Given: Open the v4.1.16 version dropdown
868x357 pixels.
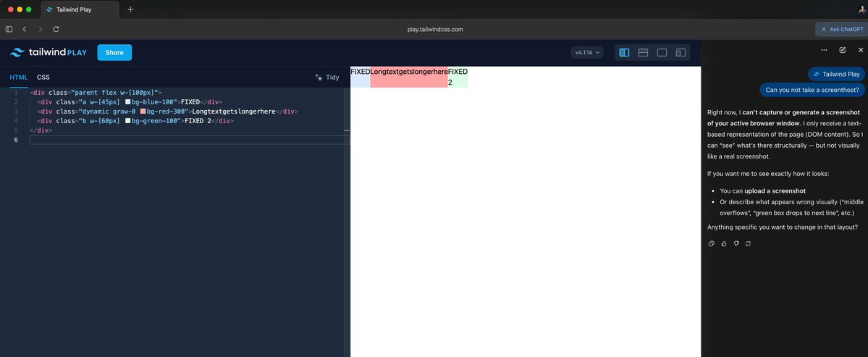Looking at the screenshot, I should 587,53.
